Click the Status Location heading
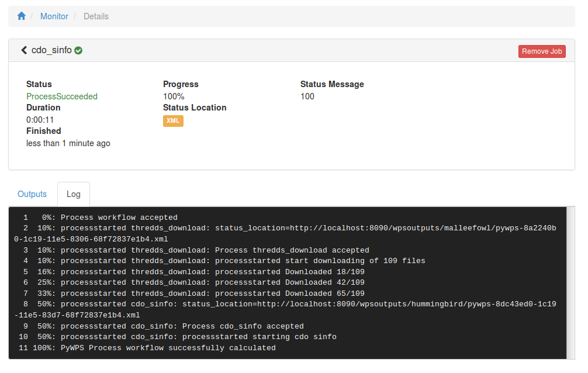Viewport: 588px width, 373px height. coord(195,108)
